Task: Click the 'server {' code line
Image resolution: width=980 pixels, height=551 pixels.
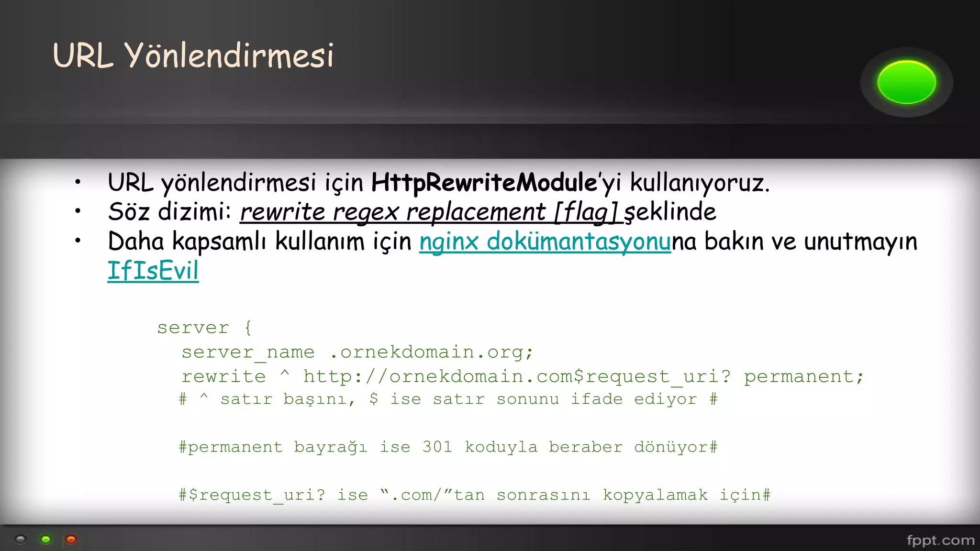Action: point(205,328)
